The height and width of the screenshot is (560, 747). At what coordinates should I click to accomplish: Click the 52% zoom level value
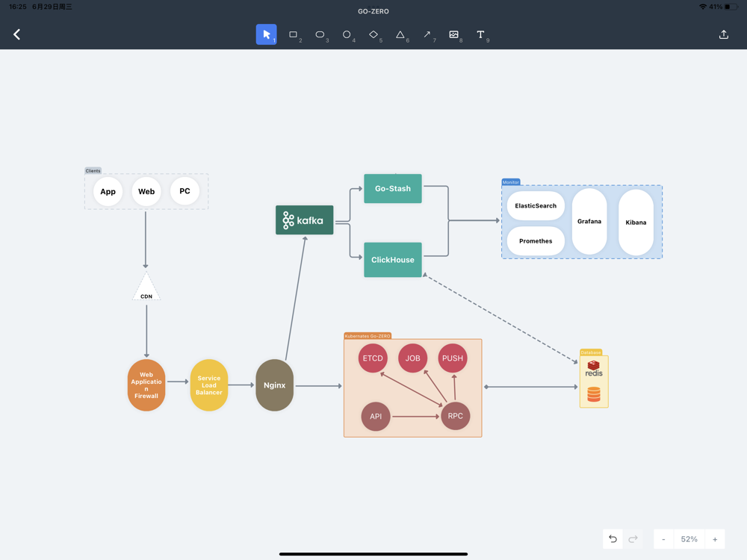689,539
